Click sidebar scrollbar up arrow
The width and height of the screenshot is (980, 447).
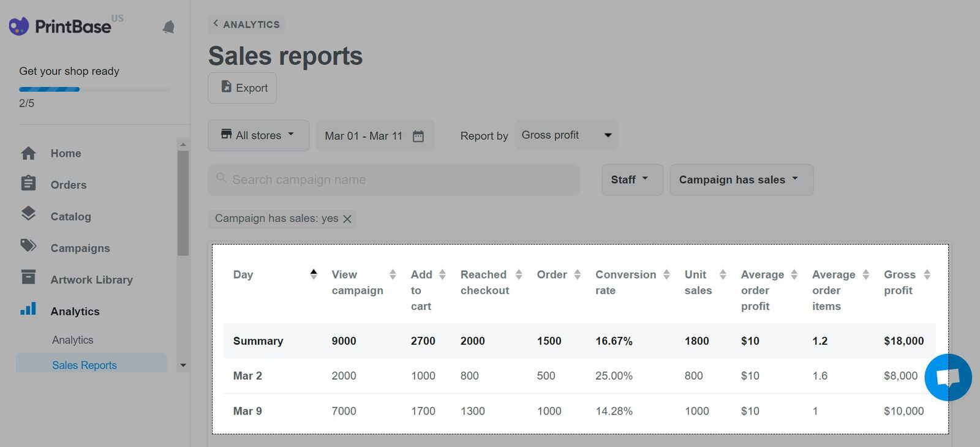point(183,145)
